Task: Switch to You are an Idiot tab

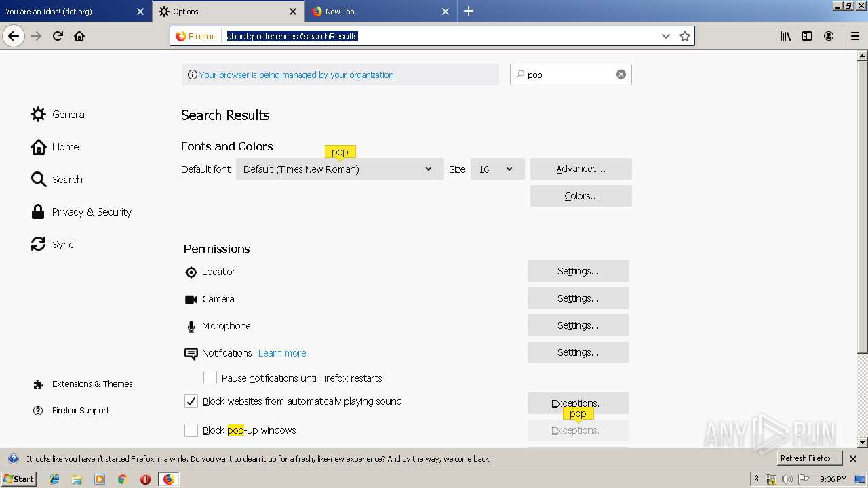Action: (x=68, y=11)
